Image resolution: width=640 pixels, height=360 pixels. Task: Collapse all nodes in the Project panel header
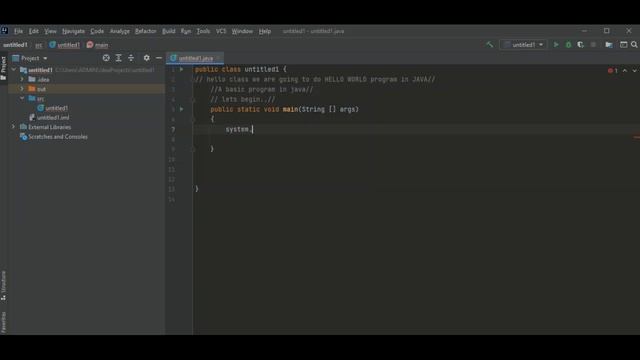tap(131, 58)
